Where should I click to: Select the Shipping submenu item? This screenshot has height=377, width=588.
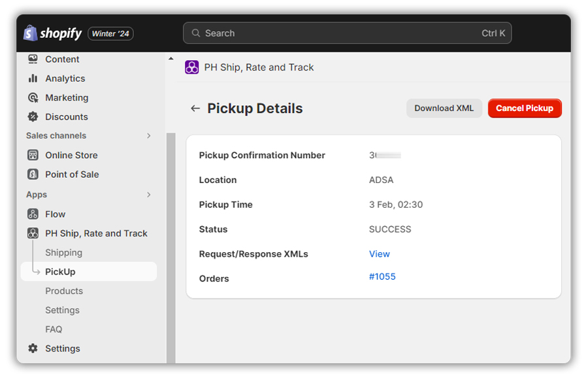tap(63, 252)
